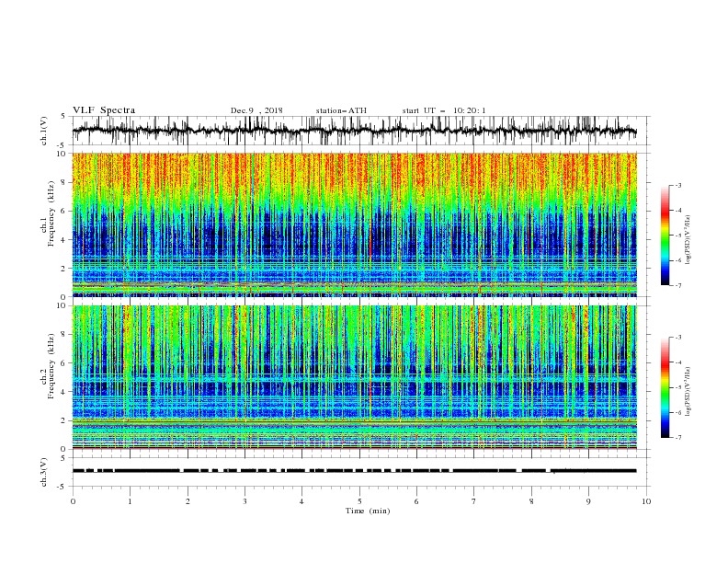Click inside the ch.2 spectrogram panel
The image size is (728, 563).
pos(355,377)
